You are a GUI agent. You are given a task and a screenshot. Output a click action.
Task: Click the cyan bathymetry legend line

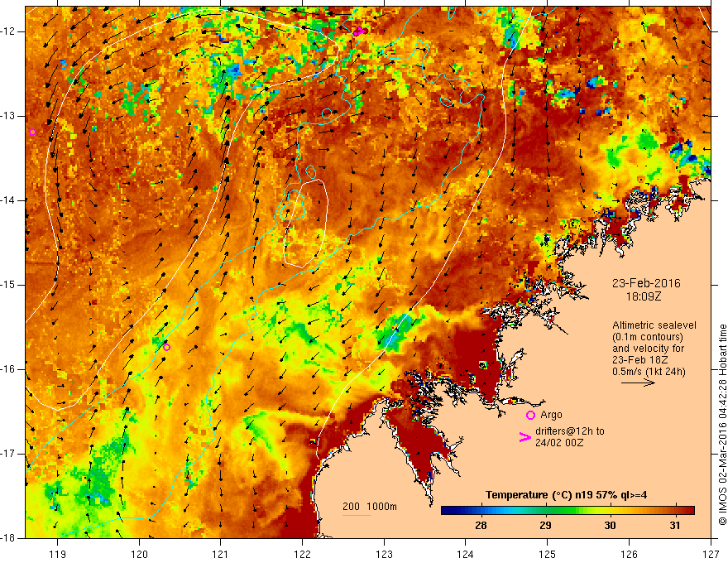click(356, 515)
